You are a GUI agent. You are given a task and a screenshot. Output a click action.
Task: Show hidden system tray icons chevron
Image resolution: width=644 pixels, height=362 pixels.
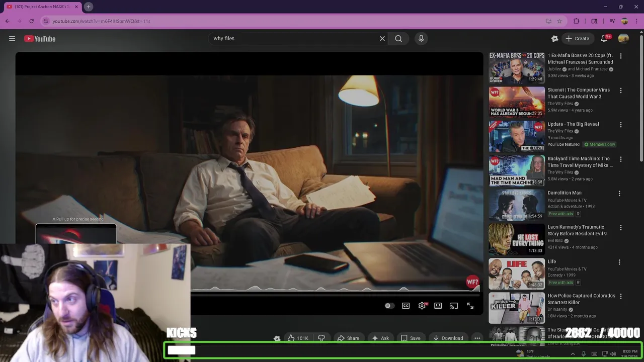[573, 354]
